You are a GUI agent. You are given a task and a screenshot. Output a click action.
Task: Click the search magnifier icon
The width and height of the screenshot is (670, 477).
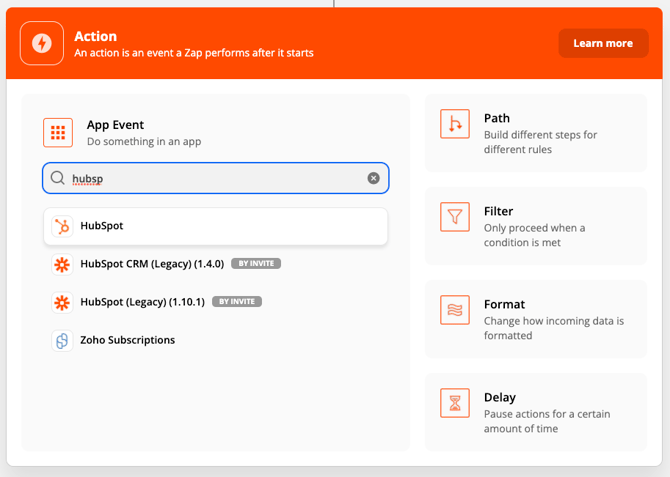tap(58, 178)
